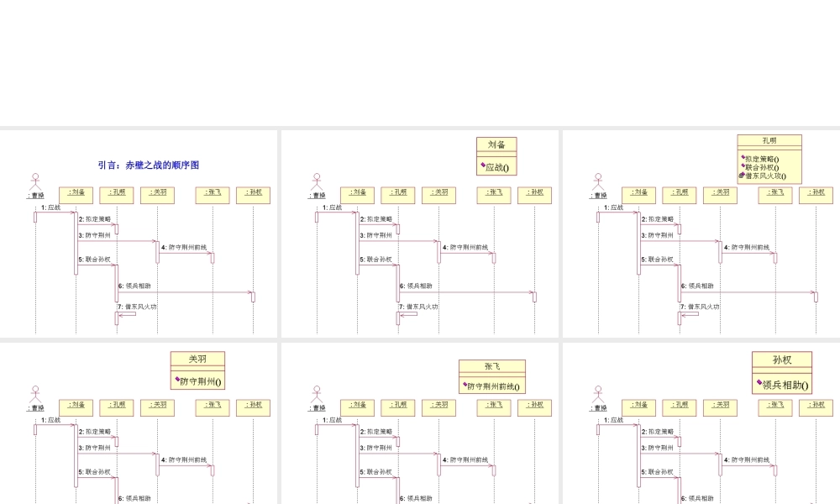Viewport: 840px width, 504px height.
Task: Click the 曹操 actor figure in the 孙权 slide
Action: (x=598, y=395)
